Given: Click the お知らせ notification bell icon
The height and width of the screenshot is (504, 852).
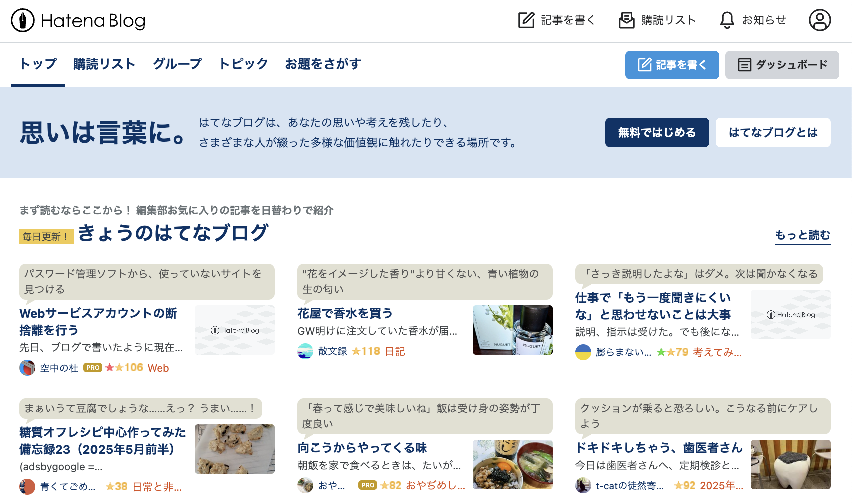Looking at the screenshot, I should coord(727,20).
